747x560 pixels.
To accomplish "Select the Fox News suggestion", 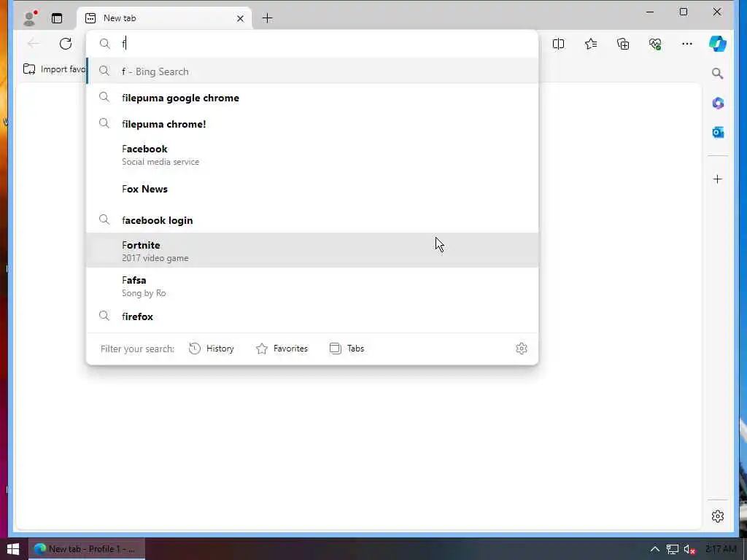I will pos(312,189).
